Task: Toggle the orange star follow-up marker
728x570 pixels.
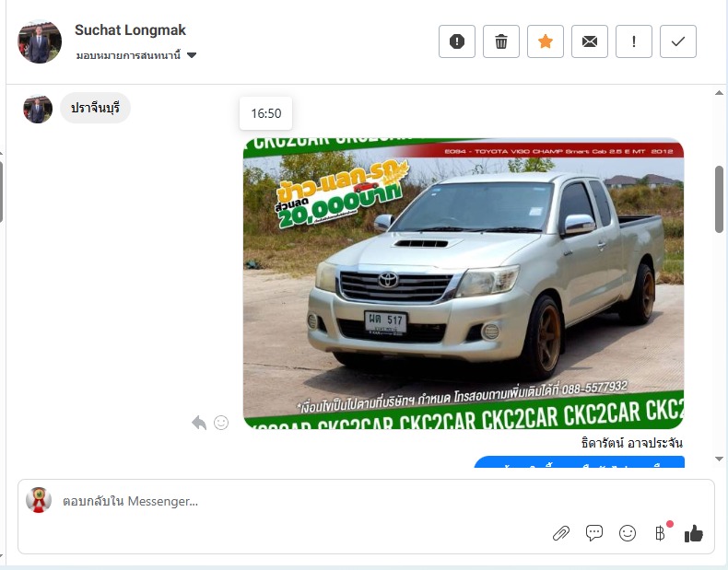Action: [546, 41]
